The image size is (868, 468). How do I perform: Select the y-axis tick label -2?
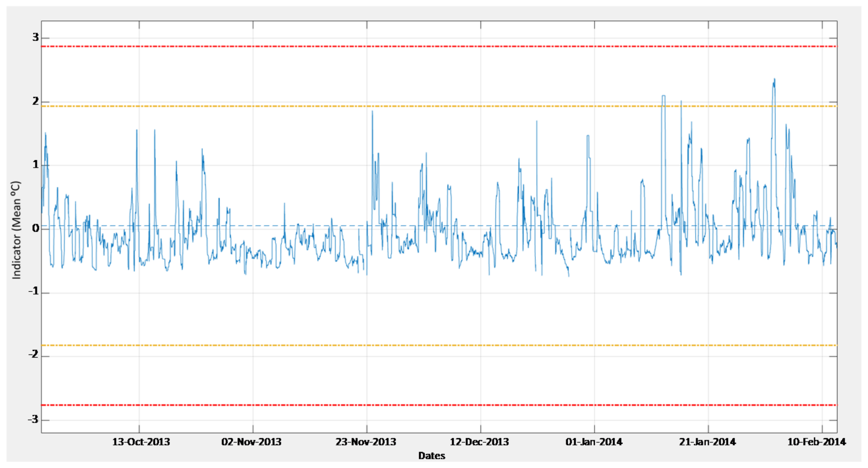click(34, 355)
